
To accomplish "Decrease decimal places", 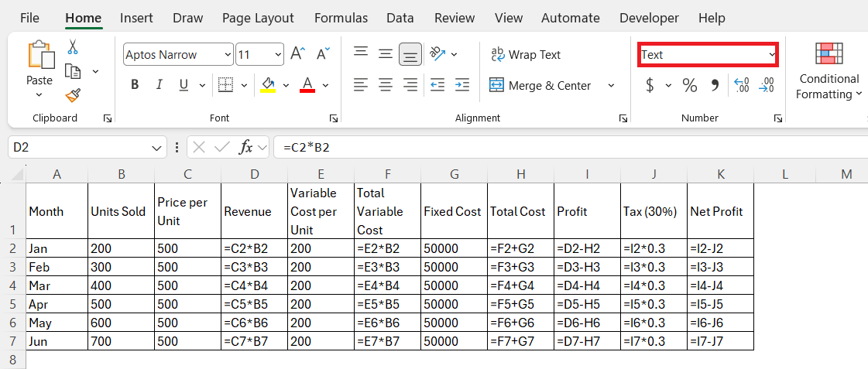I will tap(767, 85).
